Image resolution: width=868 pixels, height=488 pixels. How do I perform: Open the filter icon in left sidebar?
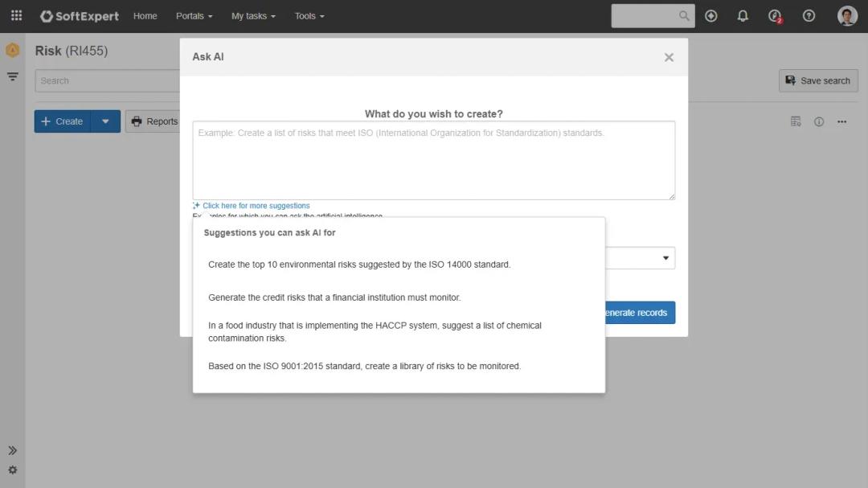13,77
